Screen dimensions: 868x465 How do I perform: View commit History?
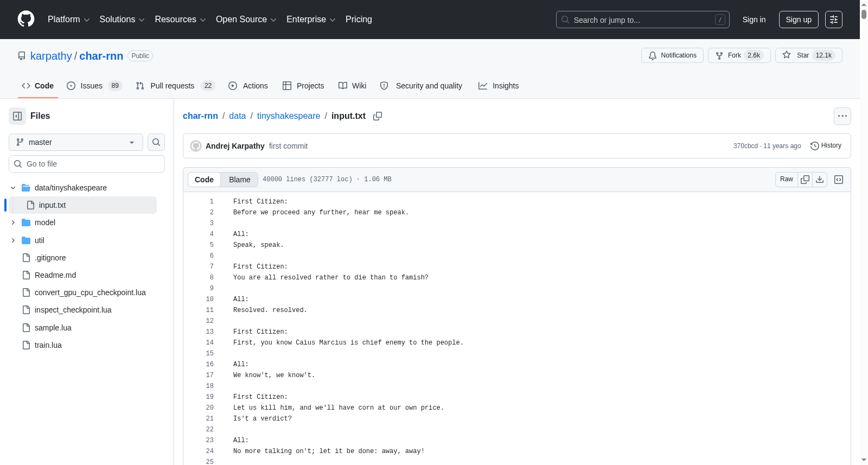826,145
